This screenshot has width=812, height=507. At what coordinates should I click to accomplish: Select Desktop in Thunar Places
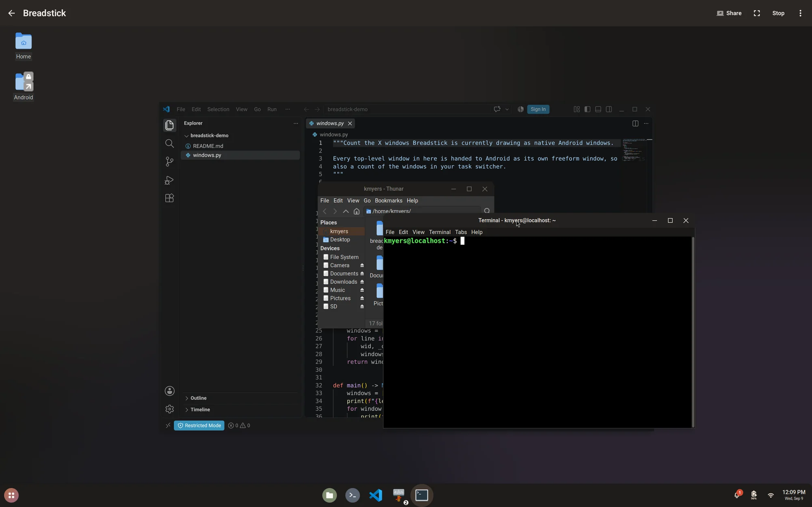click(341, 239)
